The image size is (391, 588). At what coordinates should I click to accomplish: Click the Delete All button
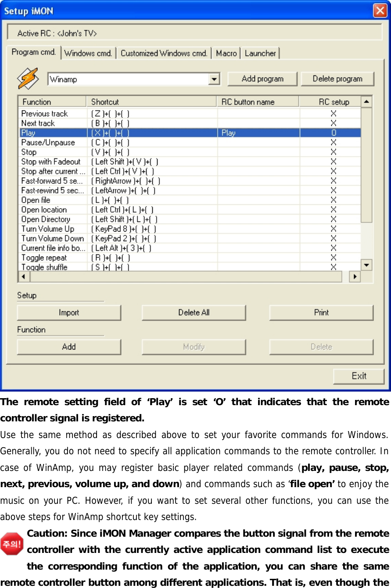193,312
